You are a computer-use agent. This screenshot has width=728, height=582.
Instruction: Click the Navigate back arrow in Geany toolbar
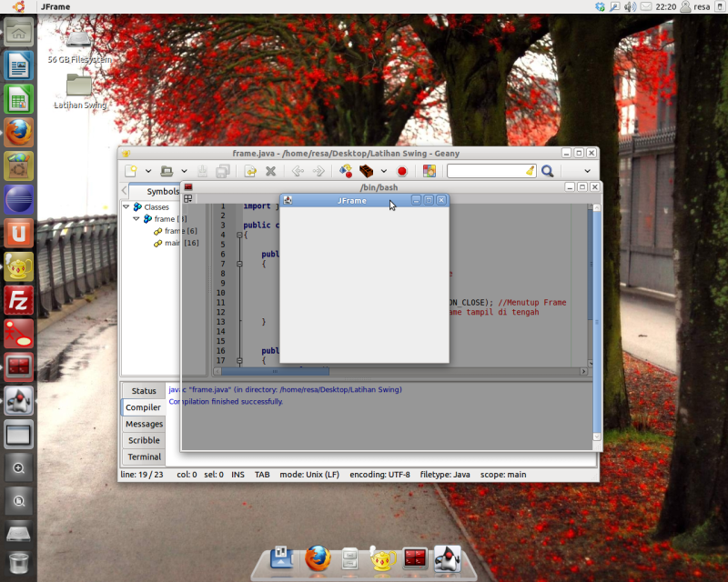pyautogui.click(x=298, y=171)
